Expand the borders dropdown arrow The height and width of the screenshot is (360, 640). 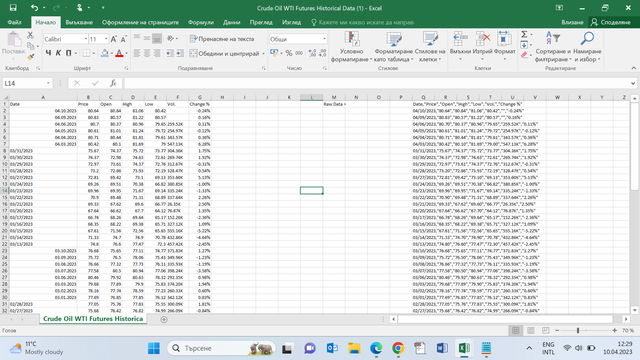point(93,53)
